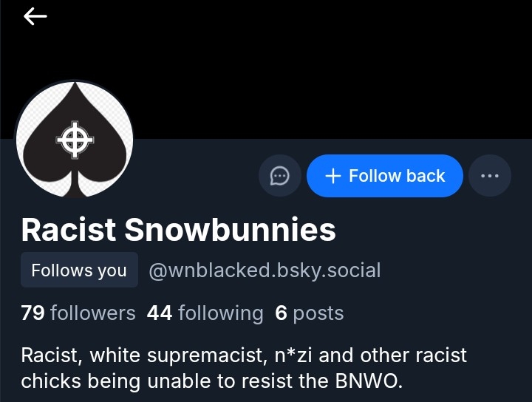Click the number 44 in the stats
This screenshot has width=532, height=402.
point(159,313)
